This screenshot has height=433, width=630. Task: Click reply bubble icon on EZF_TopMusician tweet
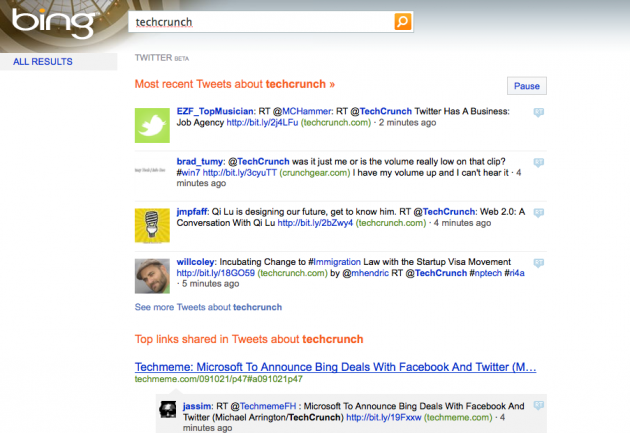click(x=538, y=111)
